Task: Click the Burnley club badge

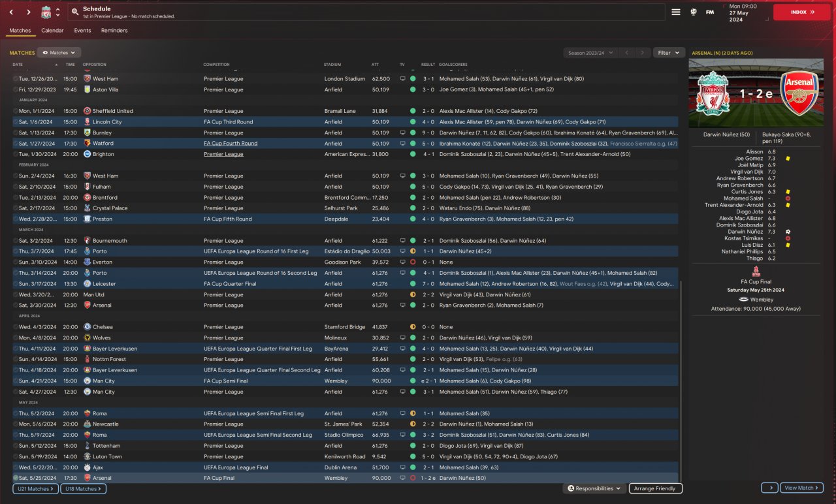Action: pos(88,133)
